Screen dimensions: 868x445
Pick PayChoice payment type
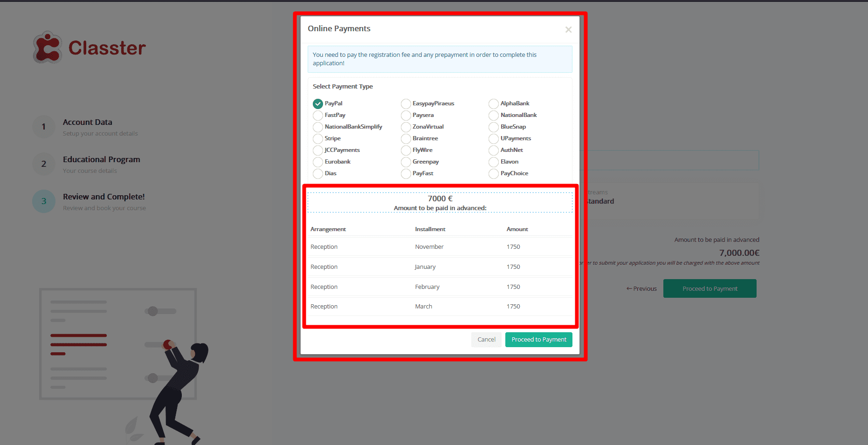point(494,173)
